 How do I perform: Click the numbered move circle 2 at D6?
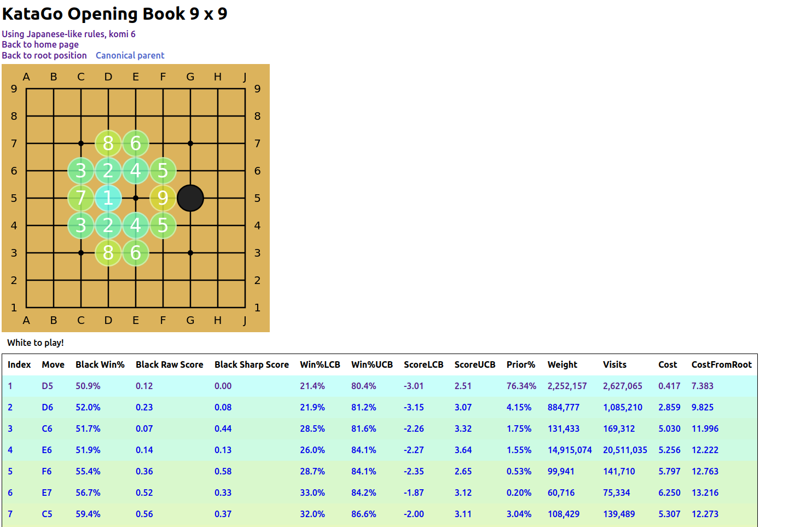pyautogui.click(x=108, y=171)
